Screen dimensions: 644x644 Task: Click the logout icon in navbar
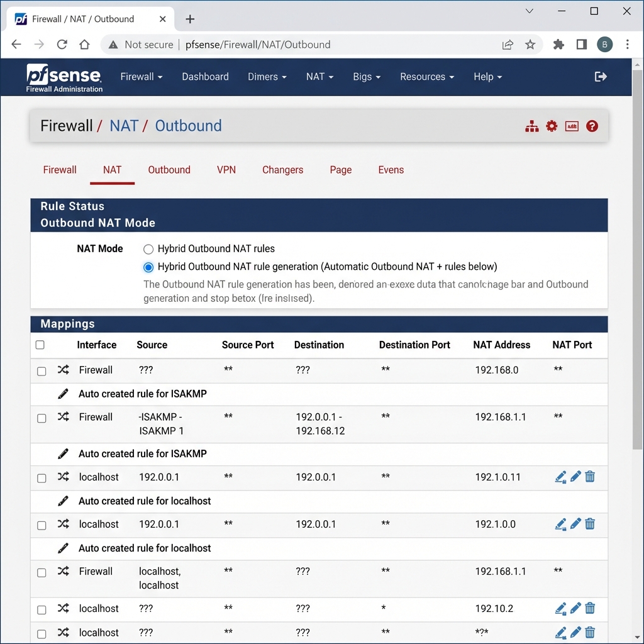tap(601, 77)
